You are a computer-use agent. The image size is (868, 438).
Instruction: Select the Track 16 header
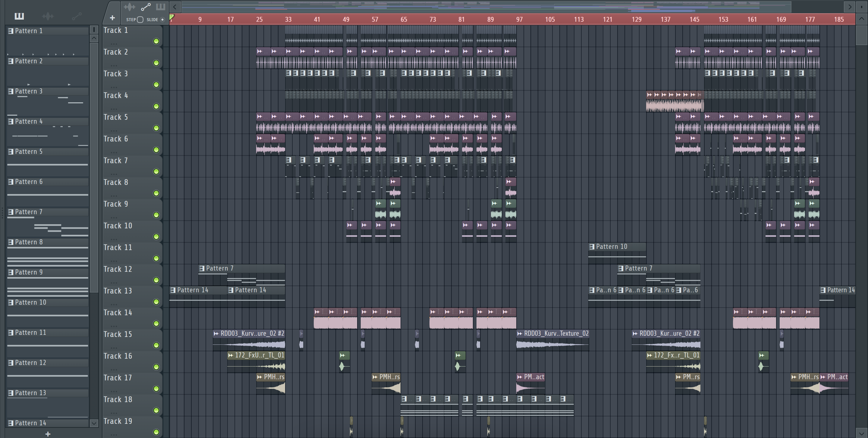click(132, 362)
